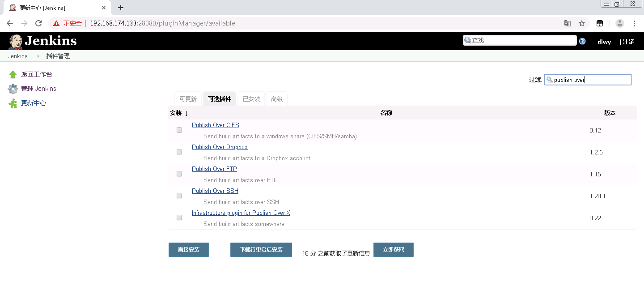Image resolution: width=644 pixels, height=286 pixels.
Task: Click the Jenkins butler logo icon
Action: (x=15, y=42)
